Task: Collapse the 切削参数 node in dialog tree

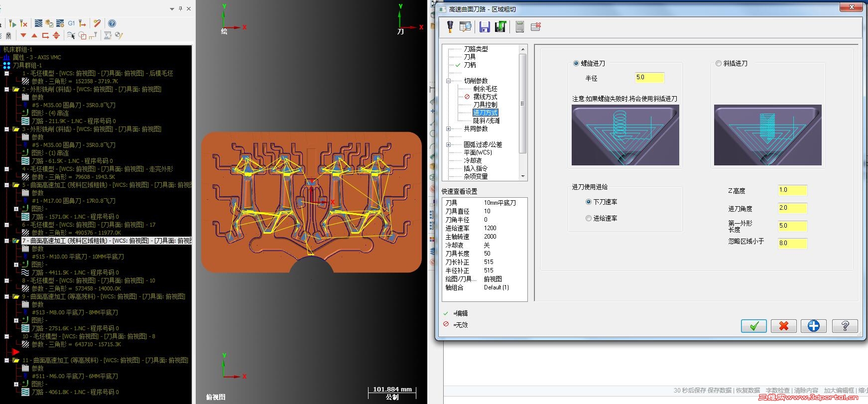Action: tap(448, 81)
